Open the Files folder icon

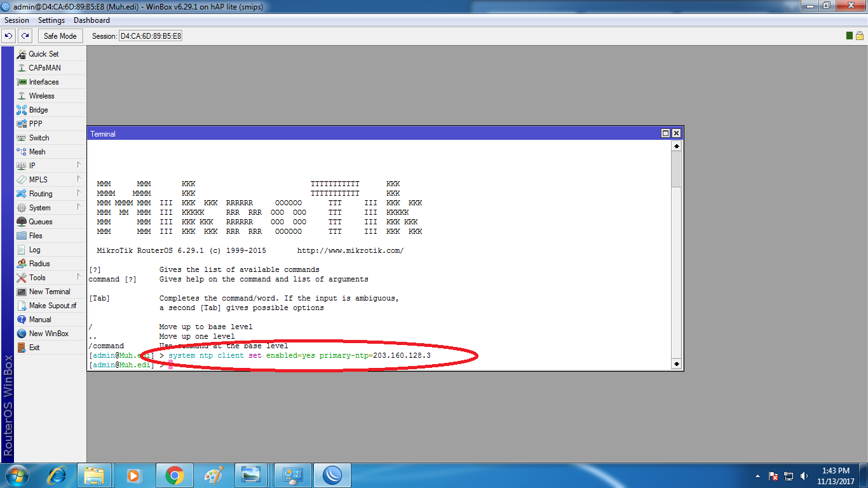[x=22, y=236]
